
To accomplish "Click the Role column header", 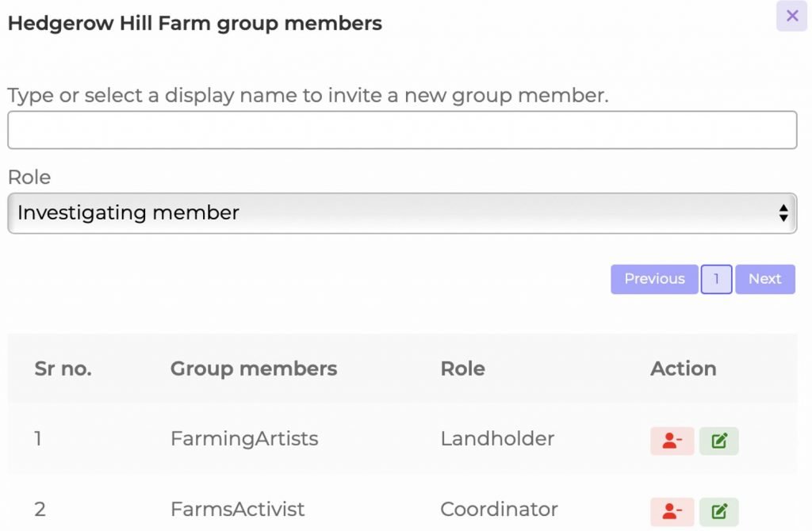I will (x=462, y=369).
